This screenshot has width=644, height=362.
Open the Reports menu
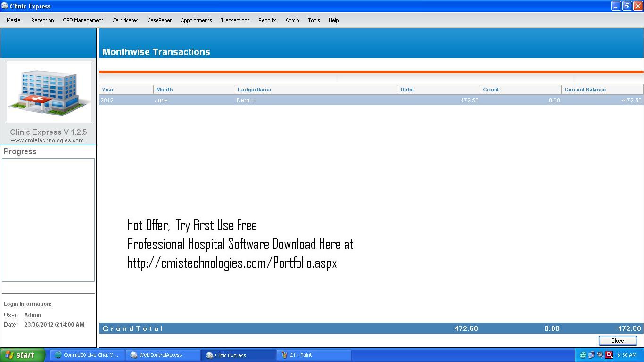(x=267, y=20)
